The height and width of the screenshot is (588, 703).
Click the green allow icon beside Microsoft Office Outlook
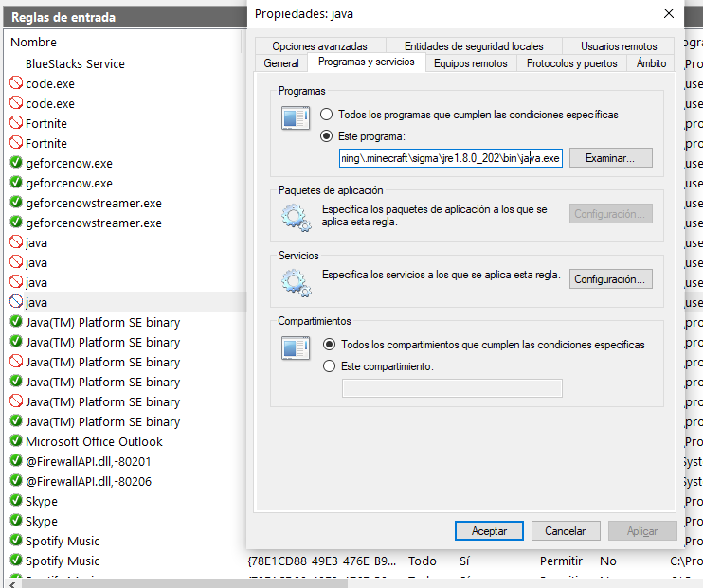[16, 441]
